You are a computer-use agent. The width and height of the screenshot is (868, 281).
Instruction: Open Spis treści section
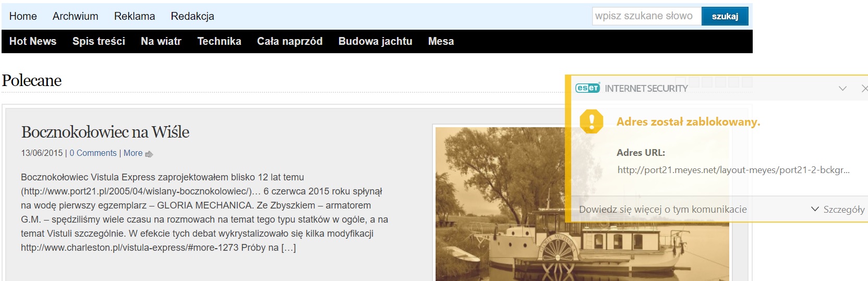[x=99, y=41]
